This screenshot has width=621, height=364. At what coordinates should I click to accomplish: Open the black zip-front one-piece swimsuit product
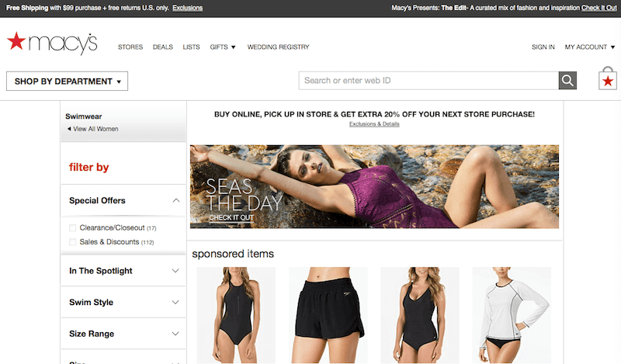(236, 315)
